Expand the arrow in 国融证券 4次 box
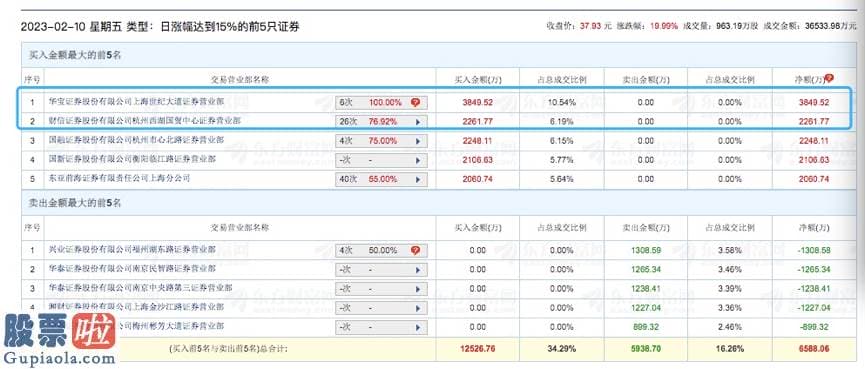 (x=418, y=141)
